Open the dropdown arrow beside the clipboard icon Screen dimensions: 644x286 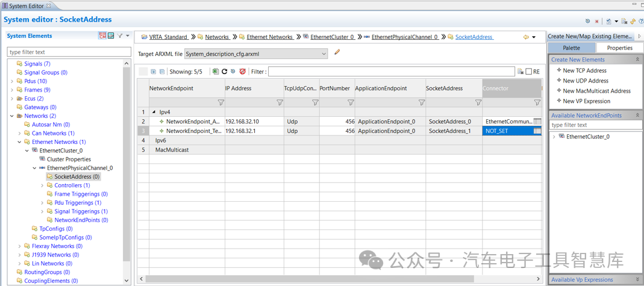pos(616,21)
